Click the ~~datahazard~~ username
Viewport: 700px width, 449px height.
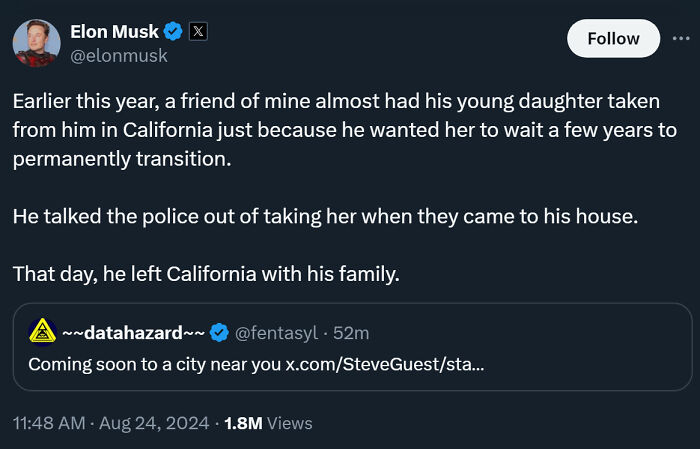click(x=133, y=332)
